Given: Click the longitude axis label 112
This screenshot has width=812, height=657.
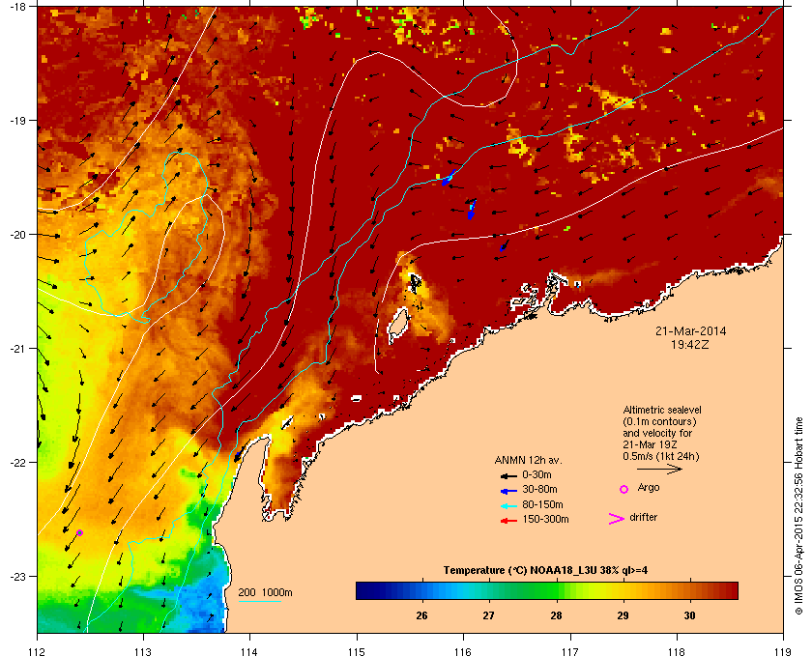Looking at the screenshot, I should (38, 651).
